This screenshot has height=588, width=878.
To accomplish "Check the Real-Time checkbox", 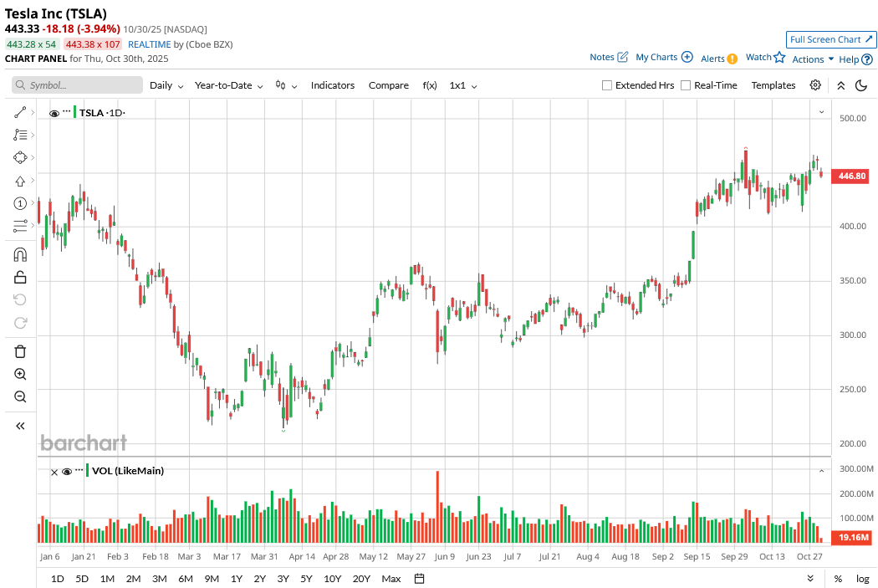I will (x=686, y=85).
